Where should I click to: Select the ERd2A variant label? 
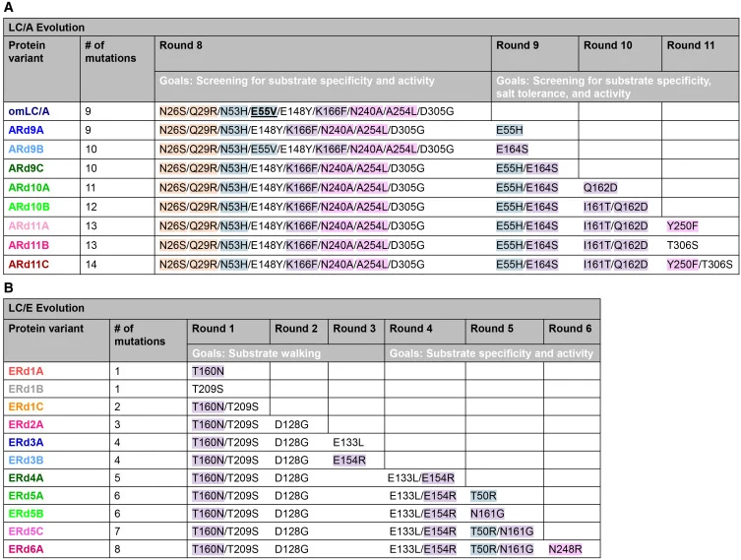26,424
